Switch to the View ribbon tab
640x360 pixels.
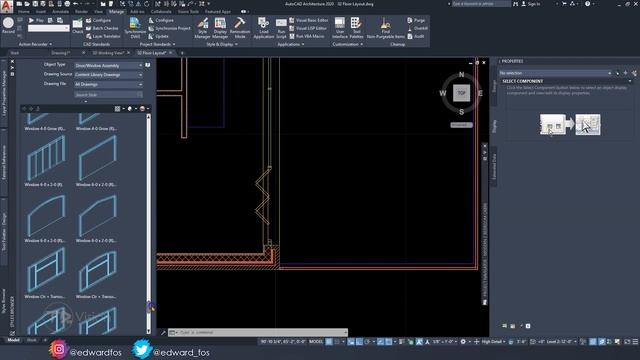tap(98, 12)
